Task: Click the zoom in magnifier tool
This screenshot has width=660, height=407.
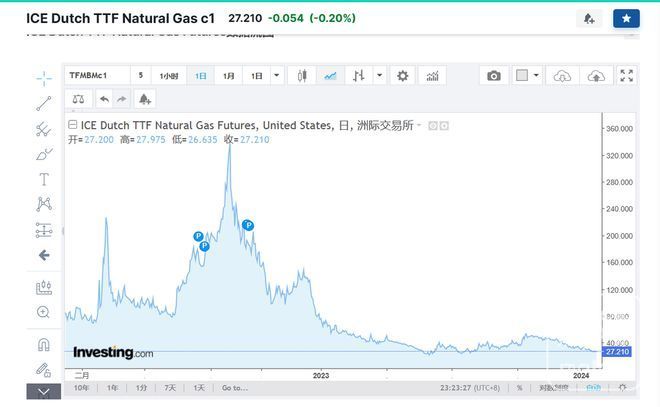Action: (44, 312)
